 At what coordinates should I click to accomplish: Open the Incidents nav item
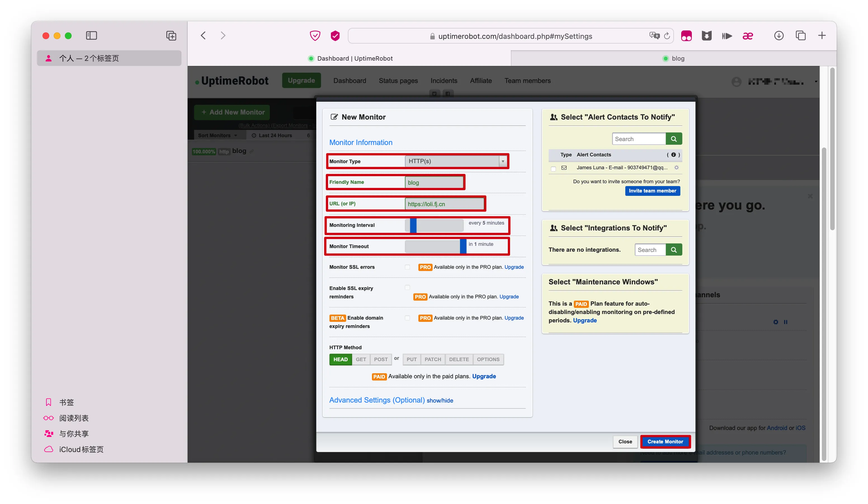444,80
